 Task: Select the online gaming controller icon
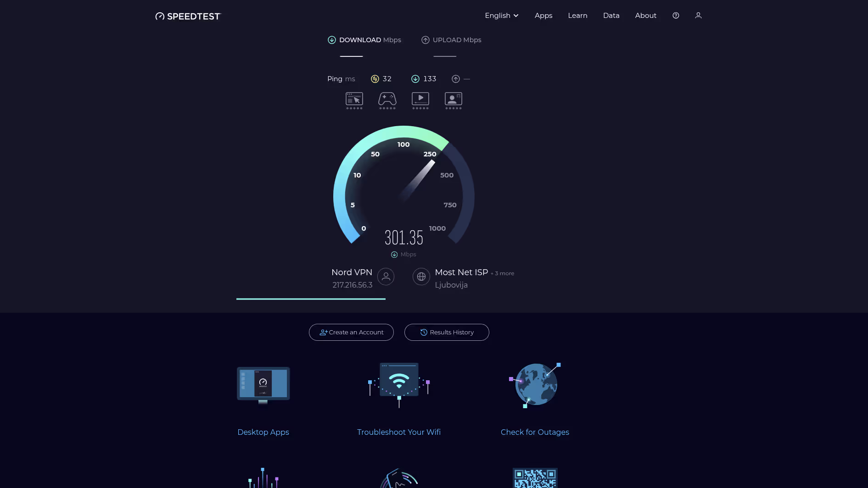point(387,100)
